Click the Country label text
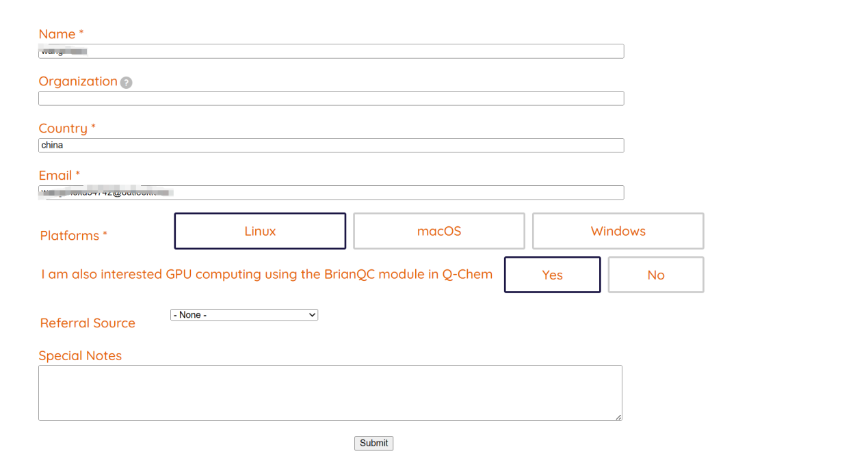Screen dimensions: 868x462 (63, 128)
